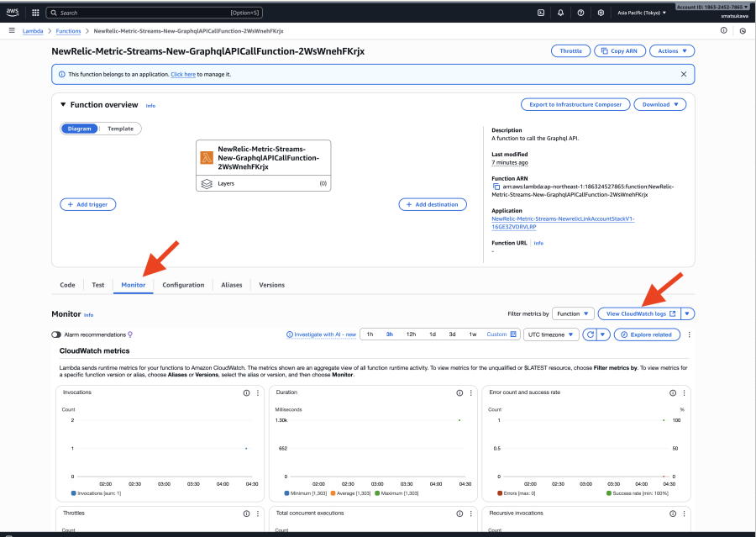Expand arrow next to View CloudWatch logs
Viewport: 756px width, 537px height.
click(687, 313)
